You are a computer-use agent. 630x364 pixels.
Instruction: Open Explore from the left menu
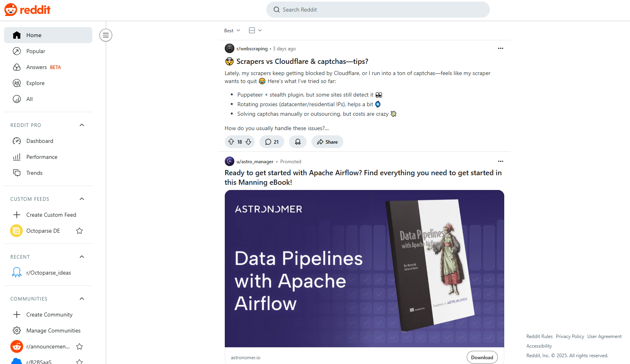pyautogui.click(x=35, y=83)
